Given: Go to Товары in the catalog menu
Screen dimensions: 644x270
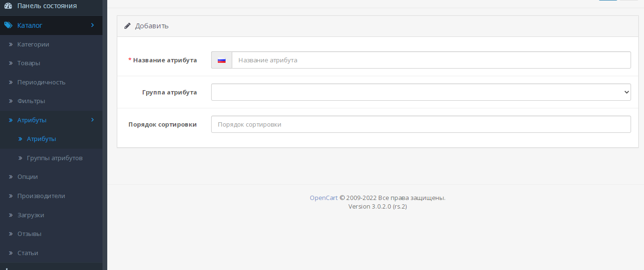Looking at the screenshot, I should point(51,63).
